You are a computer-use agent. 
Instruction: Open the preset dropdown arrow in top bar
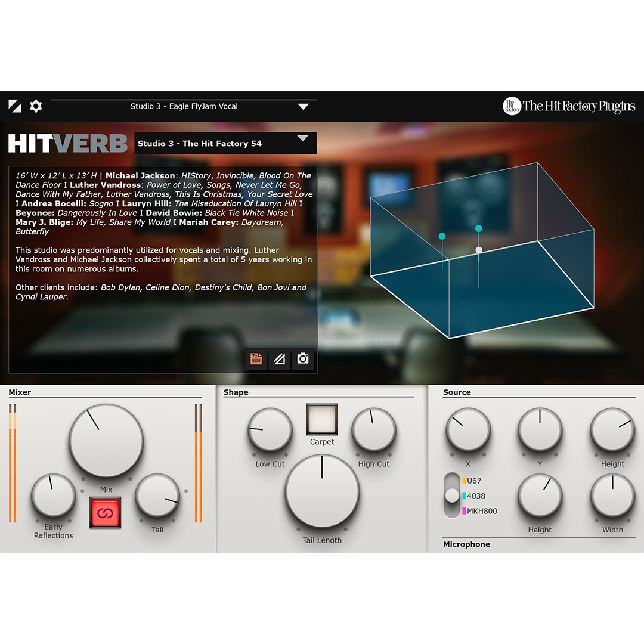click(x=304, y=107)
